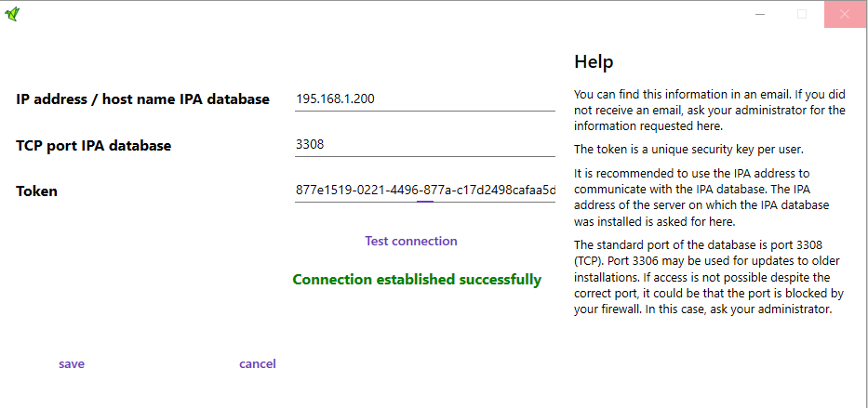Click the Test connection link
The image size is (868, 408).
tap(411, 241)
